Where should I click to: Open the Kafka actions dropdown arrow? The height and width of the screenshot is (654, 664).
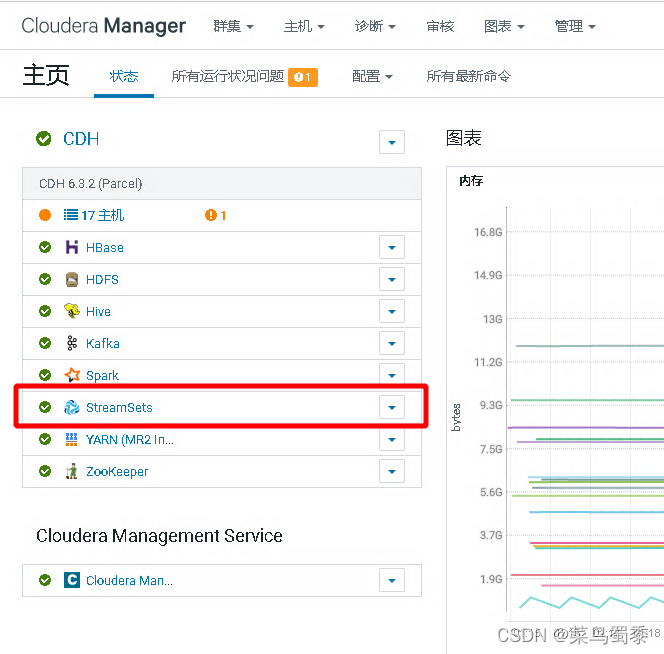pyautogui.click(x=392, y=343)
